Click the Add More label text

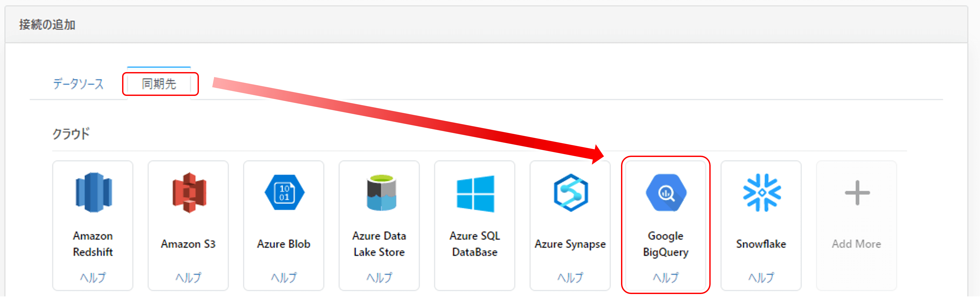point(856,244)
